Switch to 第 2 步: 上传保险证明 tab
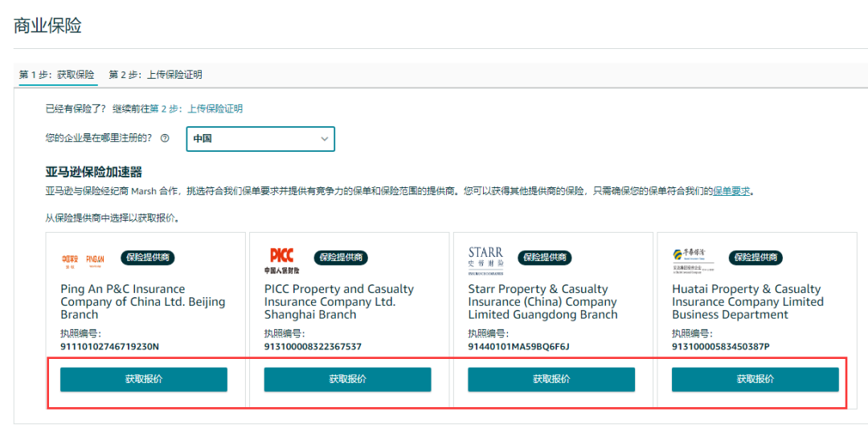The image size is (868, 432). point(156,75)
